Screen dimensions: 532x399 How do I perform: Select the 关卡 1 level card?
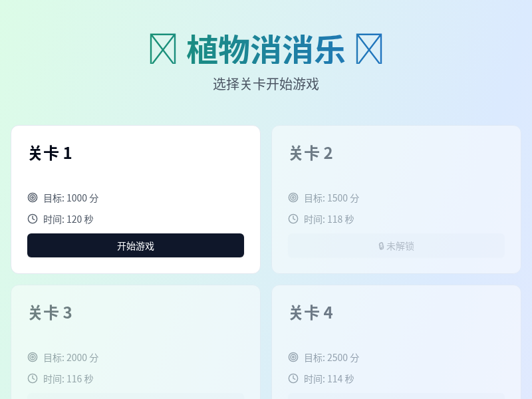pyautogui.click(x=136, y=199)
